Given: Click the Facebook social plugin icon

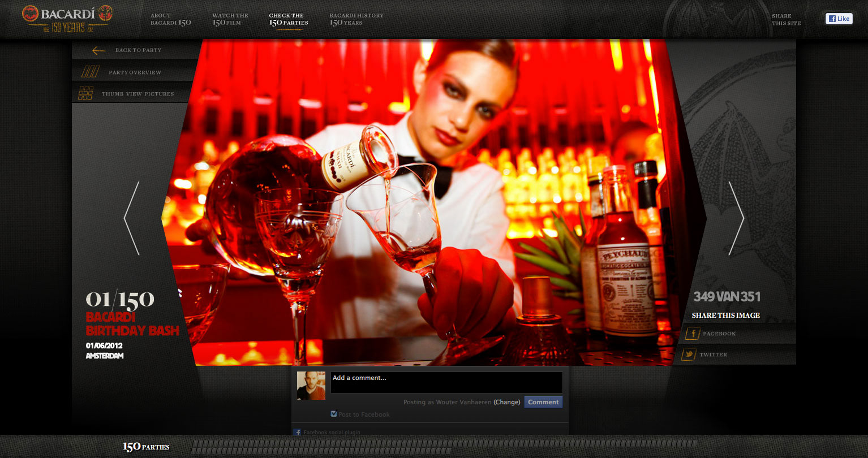Looking at the screenshot, I should coord(297,433).
